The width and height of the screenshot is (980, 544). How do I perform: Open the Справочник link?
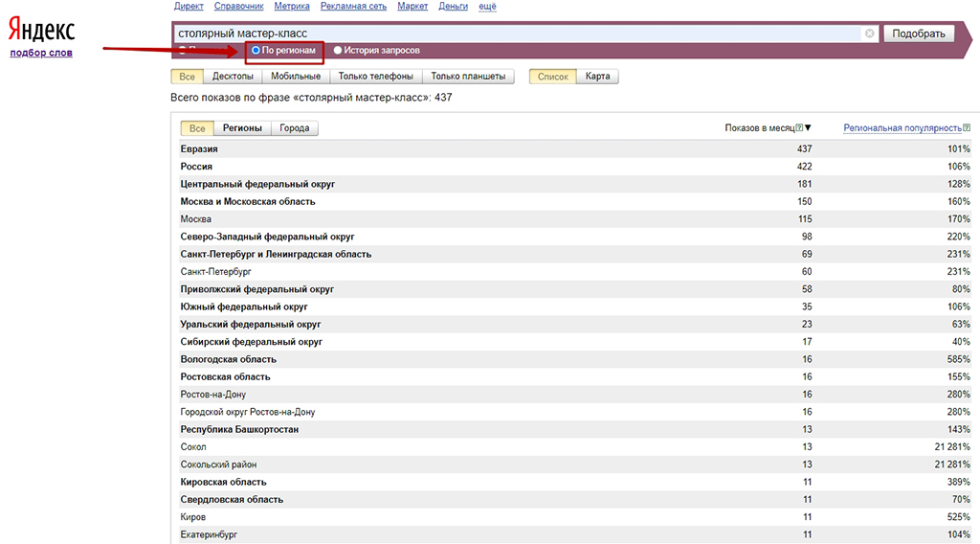[x=238, y=7]
